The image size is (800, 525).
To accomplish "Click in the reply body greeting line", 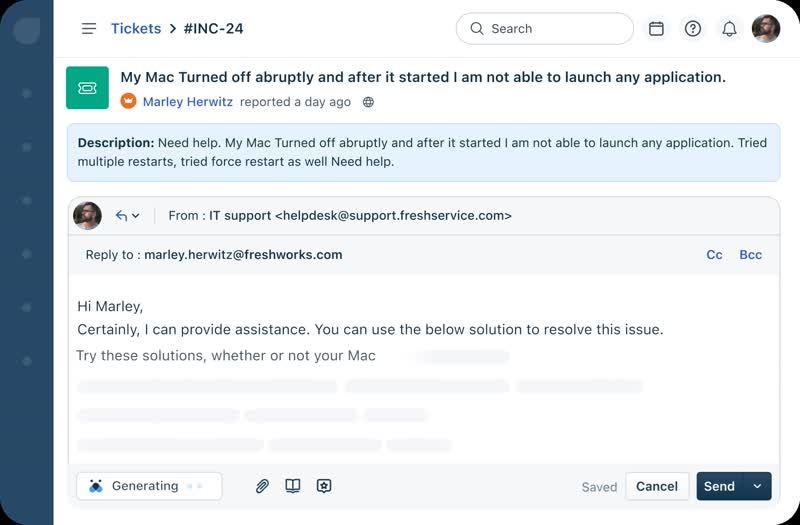I will pyautogui.click(x=110, y=306).
